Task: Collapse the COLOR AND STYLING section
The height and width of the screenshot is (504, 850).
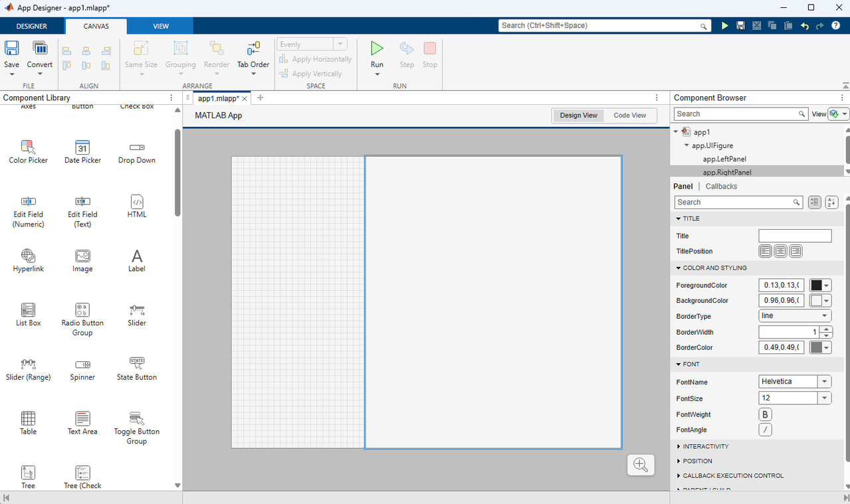Action: point(679,268)
